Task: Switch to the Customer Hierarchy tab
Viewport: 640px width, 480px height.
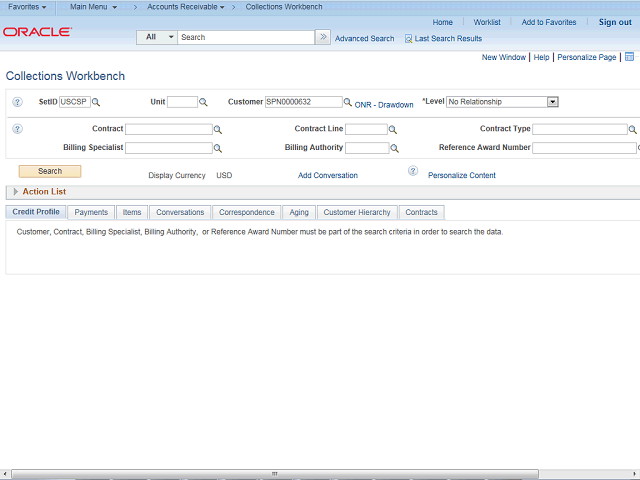Action: 357,212
